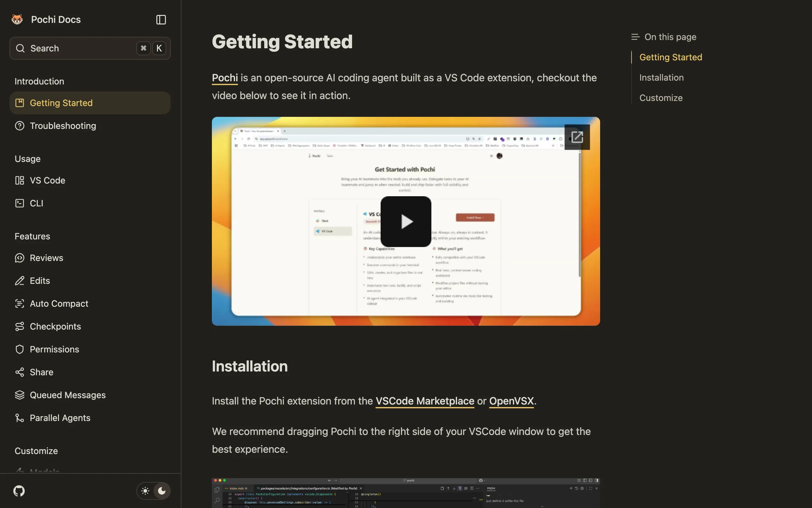Jump to Installation in page outline
Image resolution: width=812 pixels, height=508 pixels.
point(661,77)
